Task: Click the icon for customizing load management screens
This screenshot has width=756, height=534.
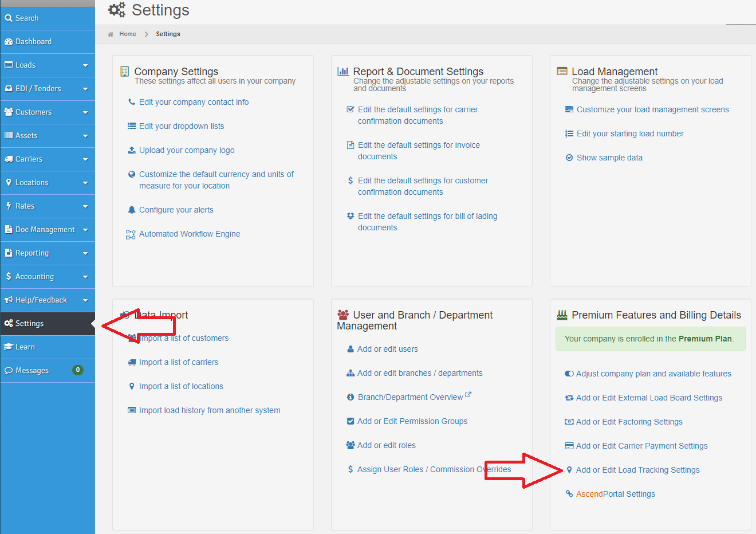Action: (569, 109)
